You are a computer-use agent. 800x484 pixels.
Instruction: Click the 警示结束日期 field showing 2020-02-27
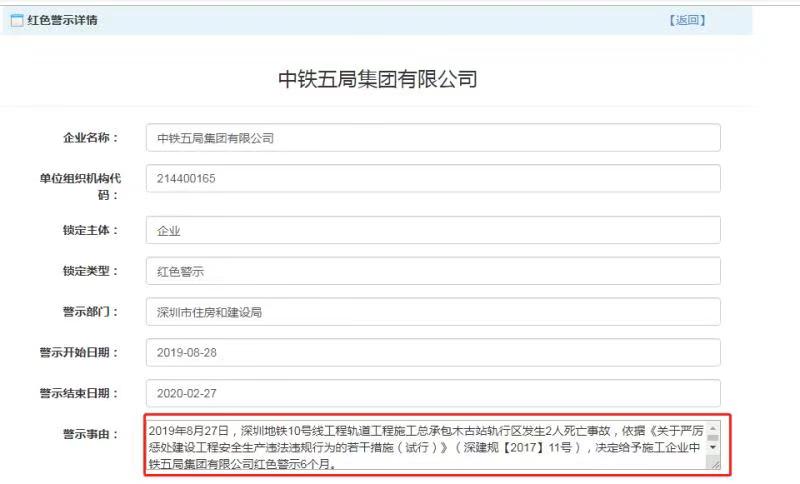tap(433, 393)
